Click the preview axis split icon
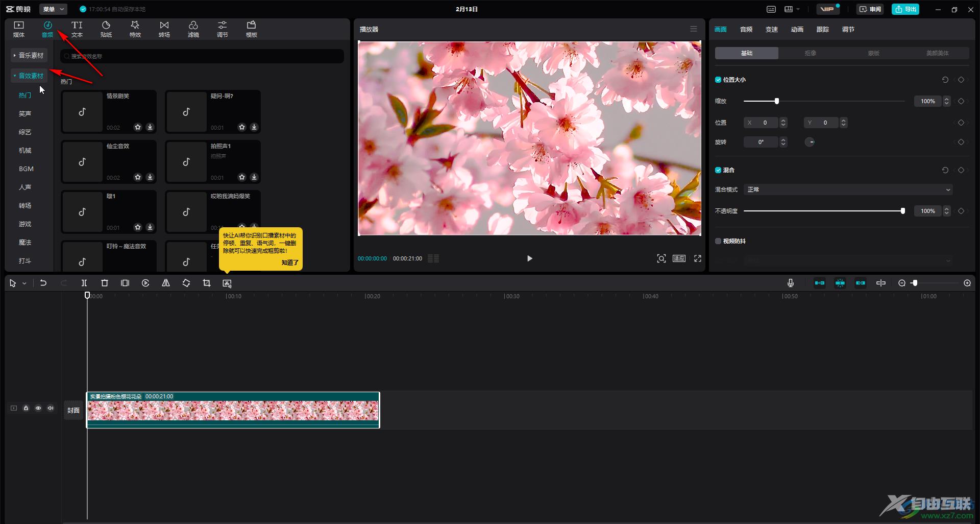The width and height of the screenshot is (980, 524). (x=881, y=283)
